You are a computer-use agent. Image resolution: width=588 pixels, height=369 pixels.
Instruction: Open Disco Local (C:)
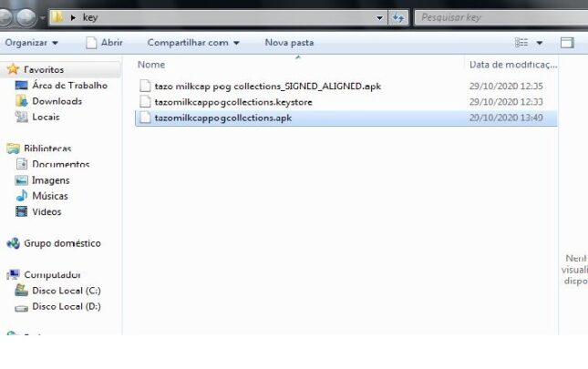pyautogui.click(x=67, y=291)
